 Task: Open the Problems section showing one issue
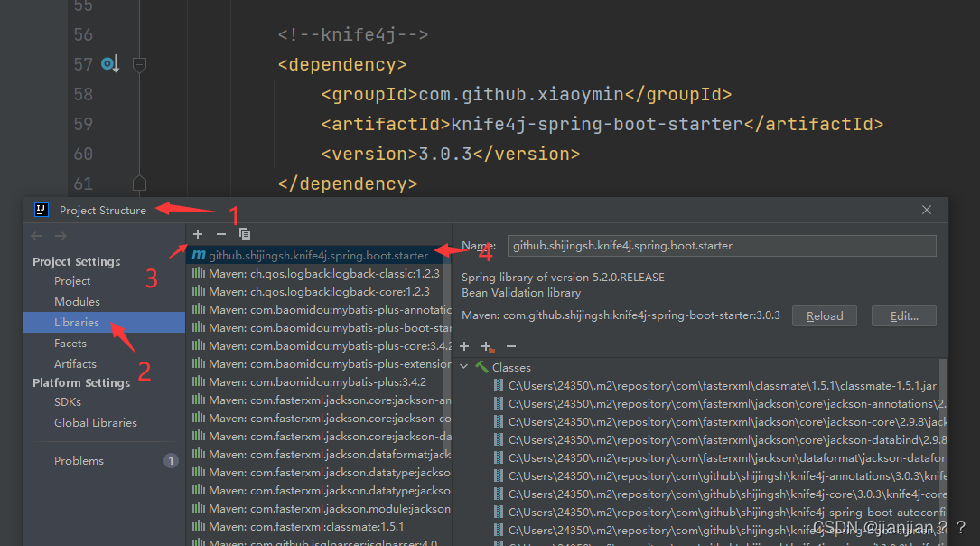[79, 460]
